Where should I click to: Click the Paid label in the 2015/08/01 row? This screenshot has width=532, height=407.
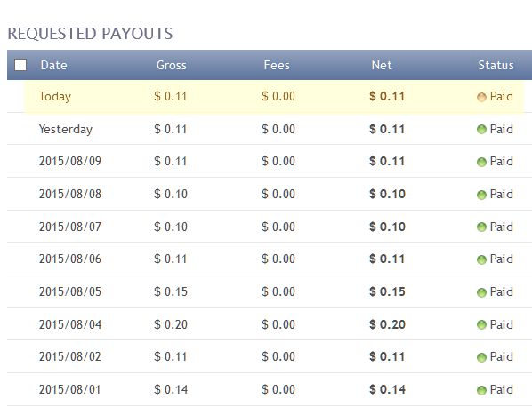tap(501, 389)
